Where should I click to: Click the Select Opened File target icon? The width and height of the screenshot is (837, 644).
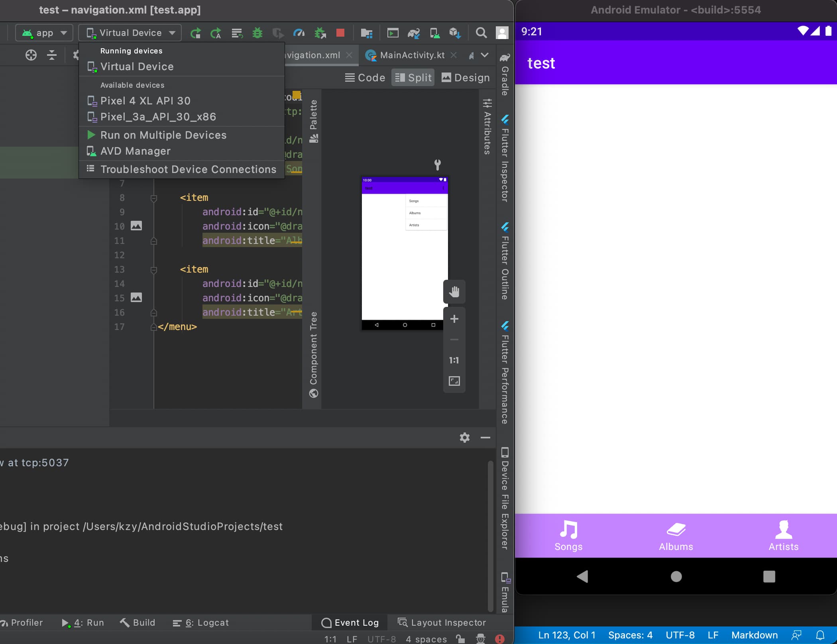31,55
